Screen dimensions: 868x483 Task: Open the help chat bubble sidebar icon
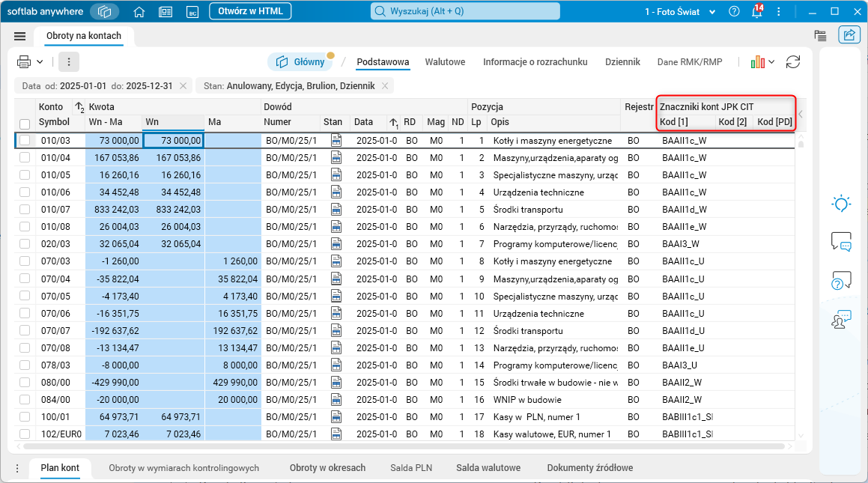pos(841,281)
